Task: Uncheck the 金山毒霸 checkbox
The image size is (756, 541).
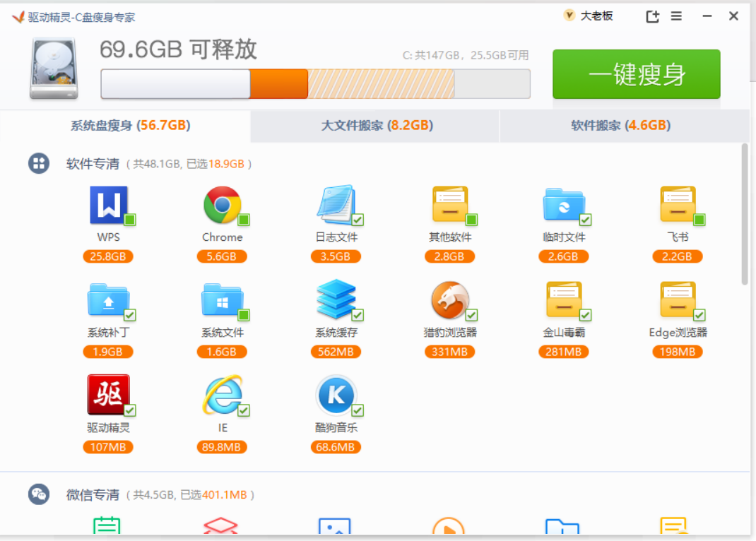Action: click(585, 315)
